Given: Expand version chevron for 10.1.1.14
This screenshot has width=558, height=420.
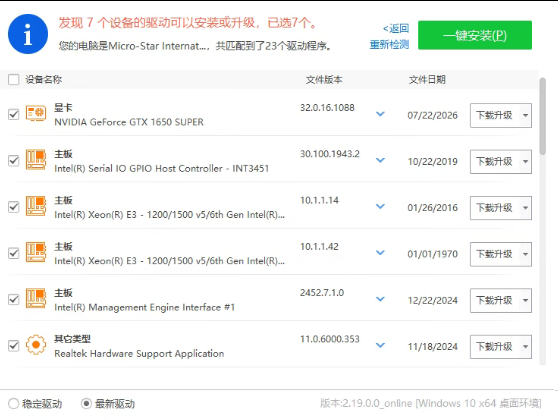Looking at the screenshot, I should [x=380, y=206].
